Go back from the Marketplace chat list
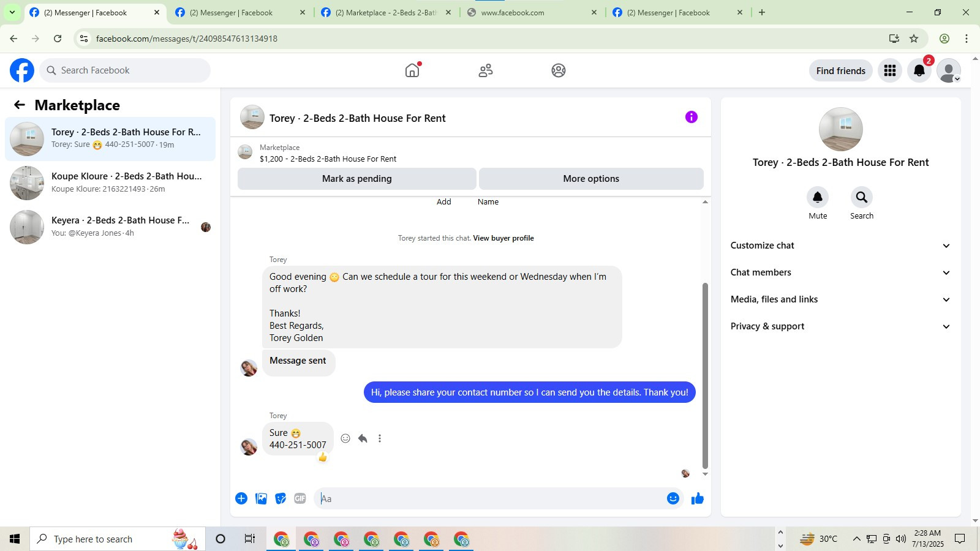Image resolution: width=980 pixels, height=551 pixels. [x=20, y=105]
